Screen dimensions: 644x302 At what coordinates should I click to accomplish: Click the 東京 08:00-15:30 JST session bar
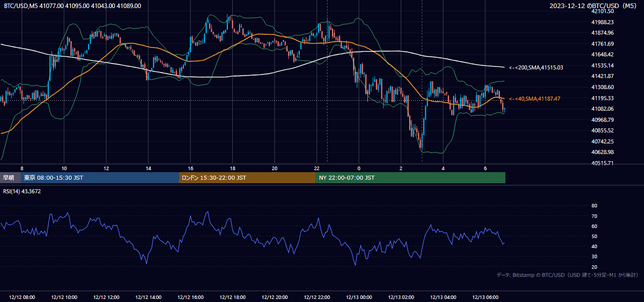[x=100, y=178]
